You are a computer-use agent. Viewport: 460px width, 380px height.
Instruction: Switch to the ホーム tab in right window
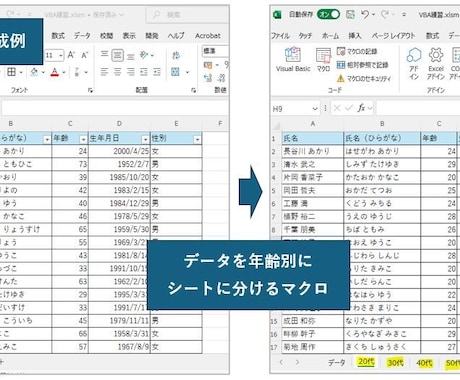pyautogui.click(x=330, y=36)
